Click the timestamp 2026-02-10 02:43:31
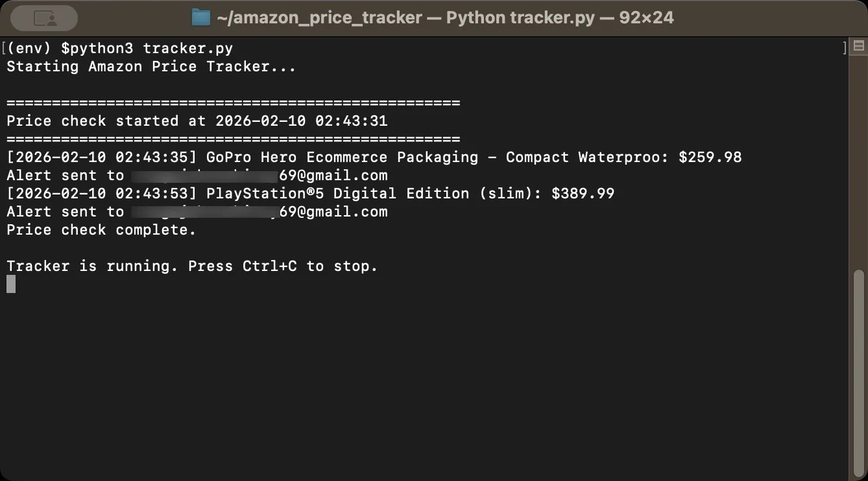The width and height of the screenshot is (868, 481). coord(302,121)
